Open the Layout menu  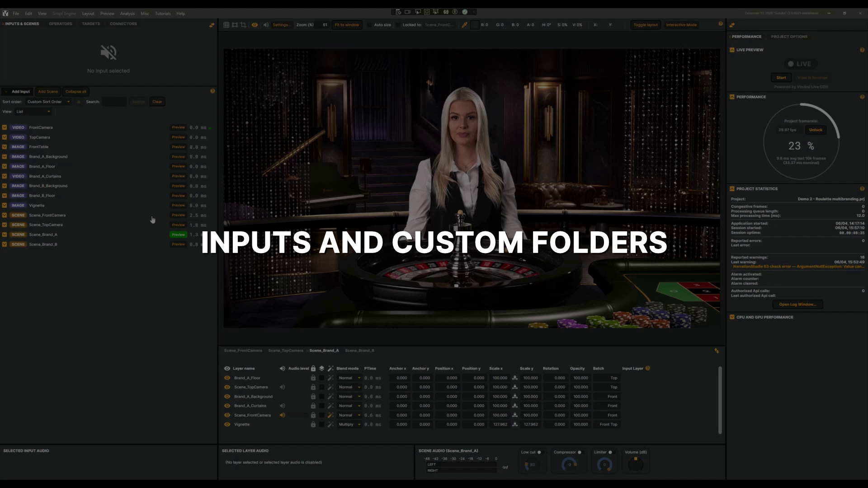pyautogui.click(x=88, y=14)
